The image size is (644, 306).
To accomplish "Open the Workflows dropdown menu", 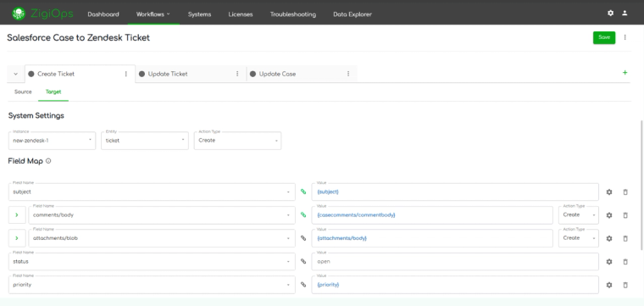I will (153, 14).
